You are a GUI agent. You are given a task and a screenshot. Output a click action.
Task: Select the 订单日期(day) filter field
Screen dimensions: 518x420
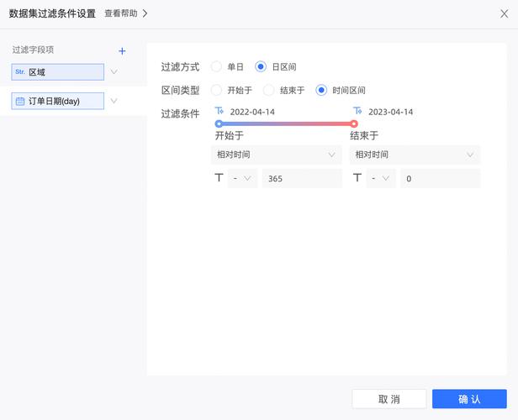pos(58,101)
